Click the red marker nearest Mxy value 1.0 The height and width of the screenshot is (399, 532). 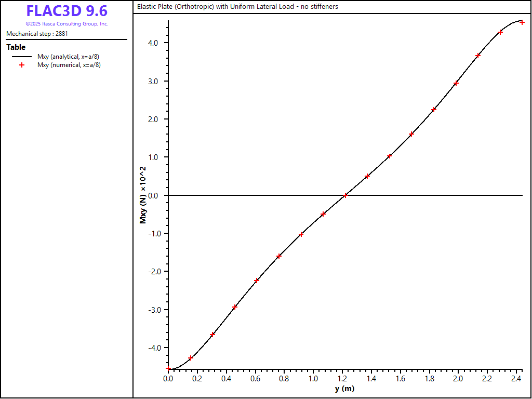(x=390, y=156)
